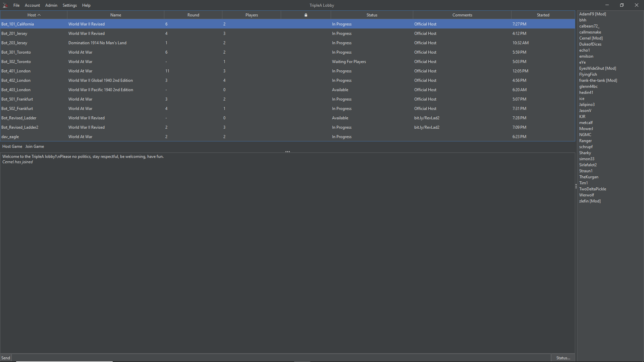Open the Status... button
The height and width of the screenshot is (362, 644).
pyautogui.click(x=563, y=358)
